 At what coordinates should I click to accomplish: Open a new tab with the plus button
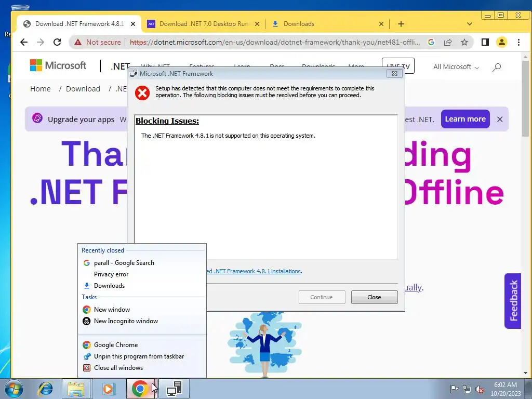click(x=401, y=24)
